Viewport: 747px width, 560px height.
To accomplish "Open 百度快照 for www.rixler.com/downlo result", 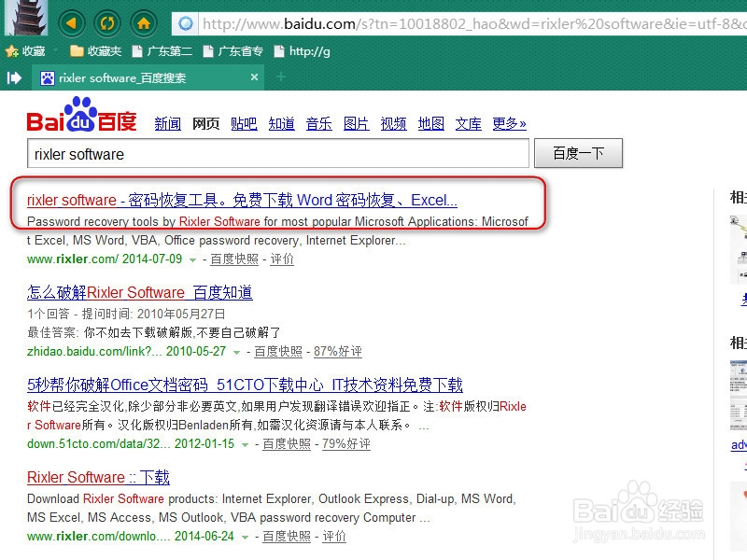I will 287,536.
